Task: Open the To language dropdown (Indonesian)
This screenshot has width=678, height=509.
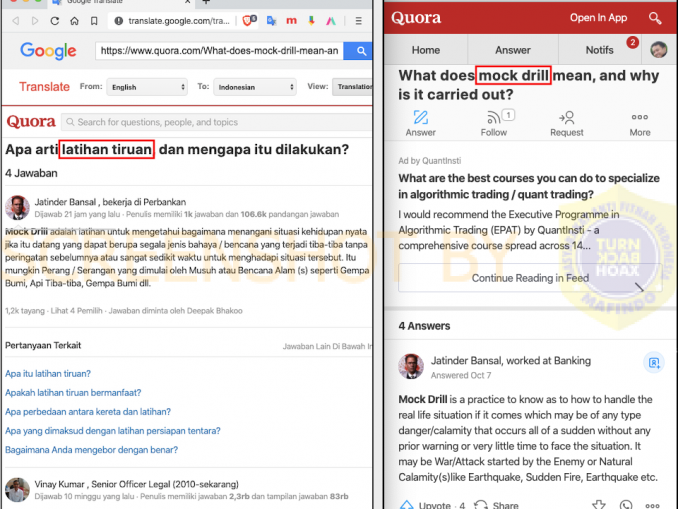Action: click(x=255, y=87)
